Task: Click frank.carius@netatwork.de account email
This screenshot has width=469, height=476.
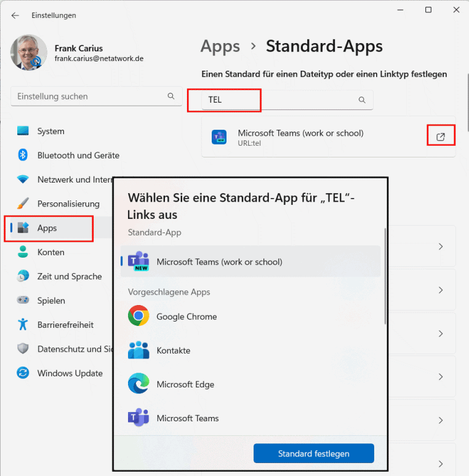Action: click(99, 58)
